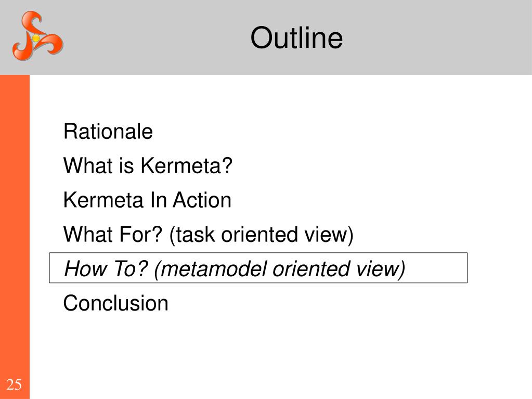
Task: Go to the Kermeta In Action item
Action: 147,200
